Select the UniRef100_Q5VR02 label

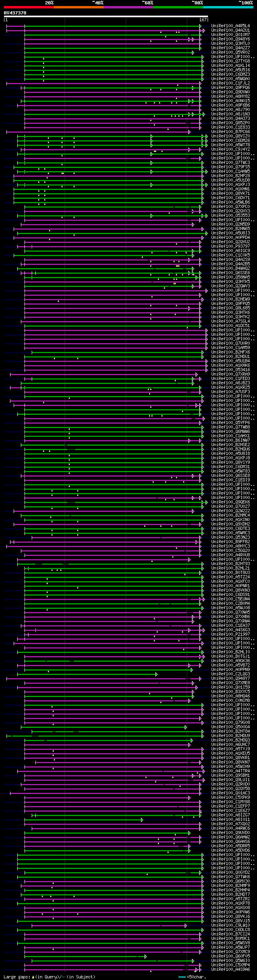coord(230,53)
